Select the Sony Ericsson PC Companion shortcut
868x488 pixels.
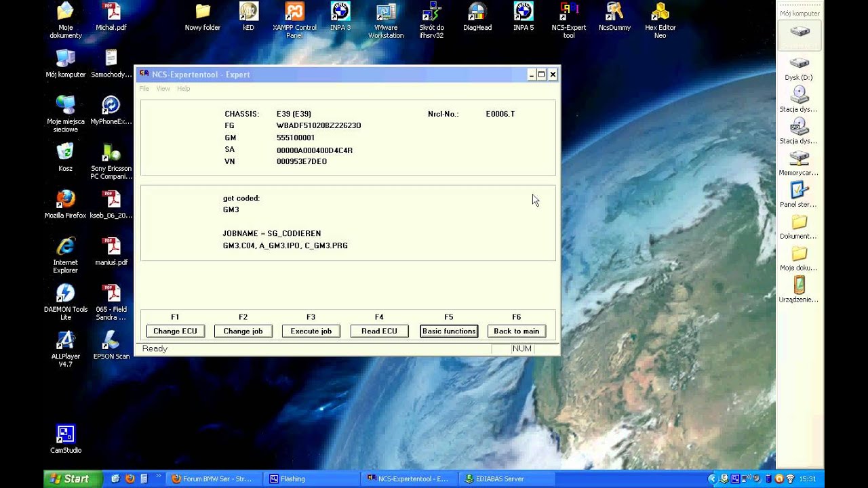coord(111,161)
